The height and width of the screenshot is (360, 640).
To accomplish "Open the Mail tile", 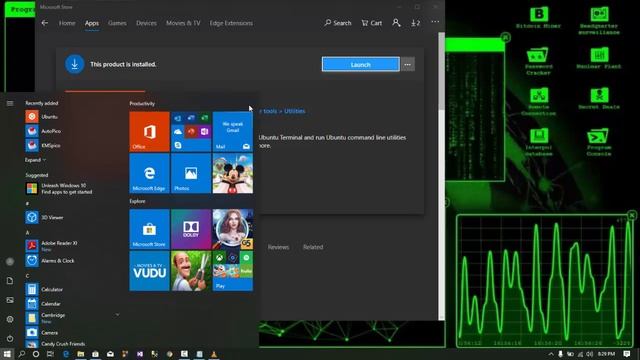I will click(x=233, y=131).
